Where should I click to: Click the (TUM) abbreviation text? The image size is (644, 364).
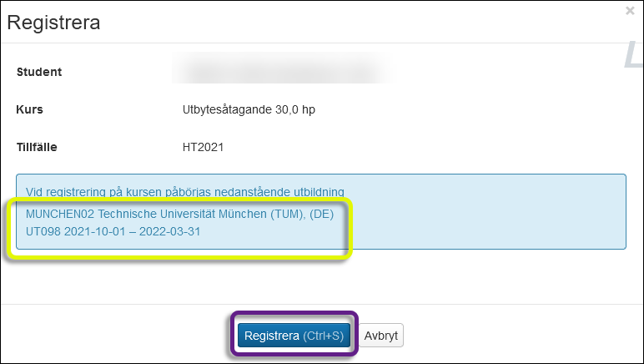pos(280,214)
